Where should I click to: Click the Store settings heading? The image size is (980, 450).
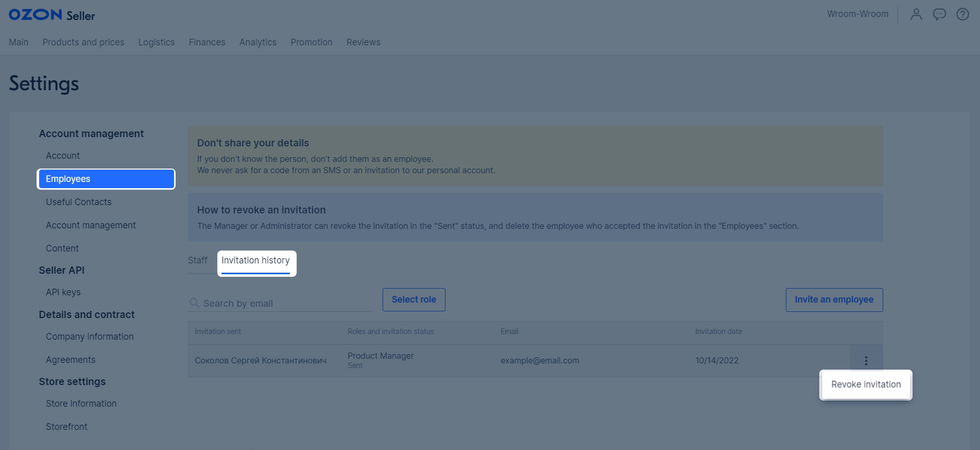pyautogui.click(x=72, y=382)
